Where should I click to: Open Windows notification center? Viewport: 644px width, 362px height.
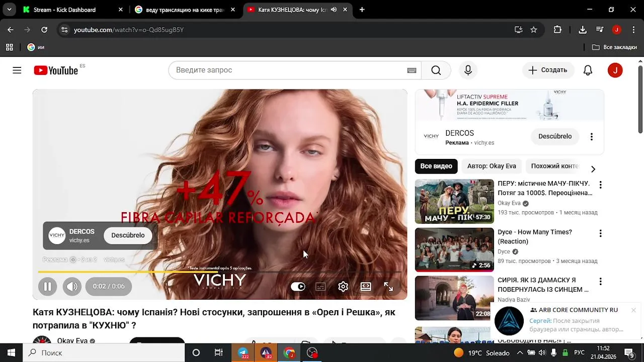629,353
